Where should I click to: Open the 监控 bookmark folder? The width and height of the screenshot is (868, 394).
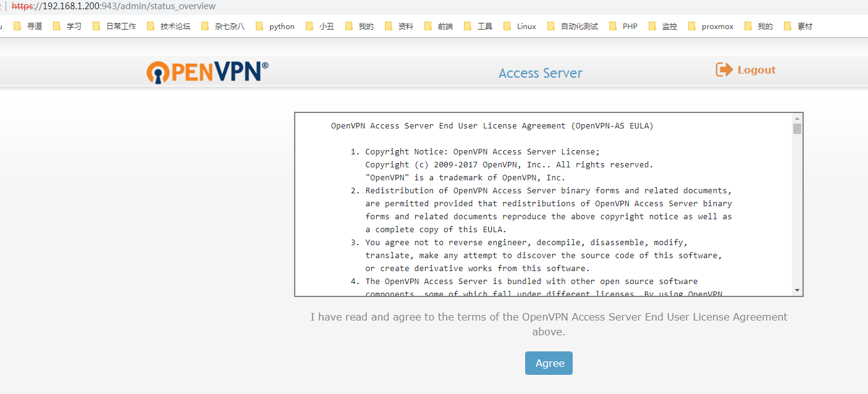[x=663, y=27]
